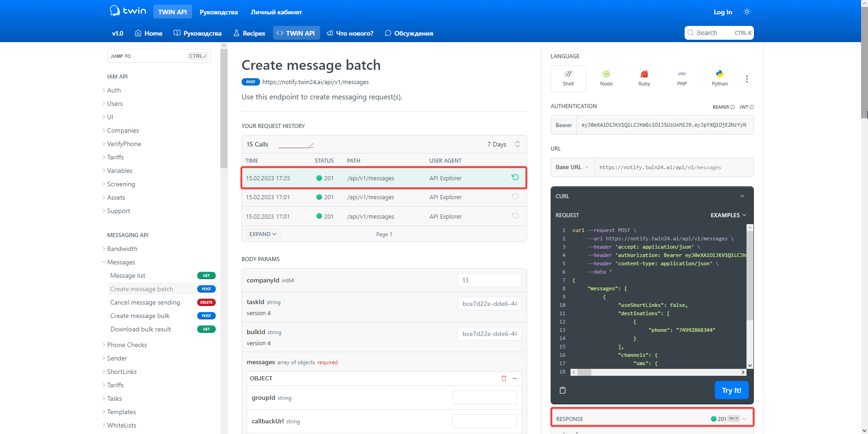
Task: Open the v1.0 version selector
Action: [x=118, y=33]
